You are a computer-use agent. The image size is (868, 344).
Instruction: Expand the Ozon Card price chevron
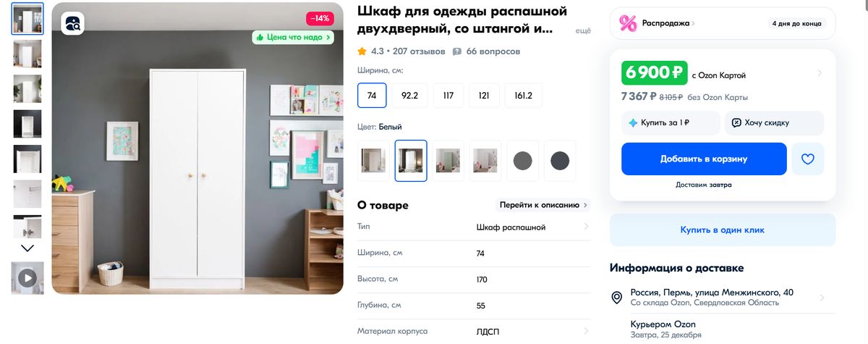tap(820, 73)
